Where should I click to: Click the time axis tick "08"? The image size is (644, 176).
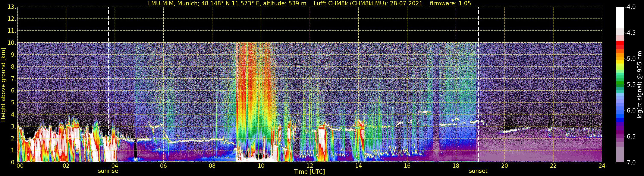212,166
